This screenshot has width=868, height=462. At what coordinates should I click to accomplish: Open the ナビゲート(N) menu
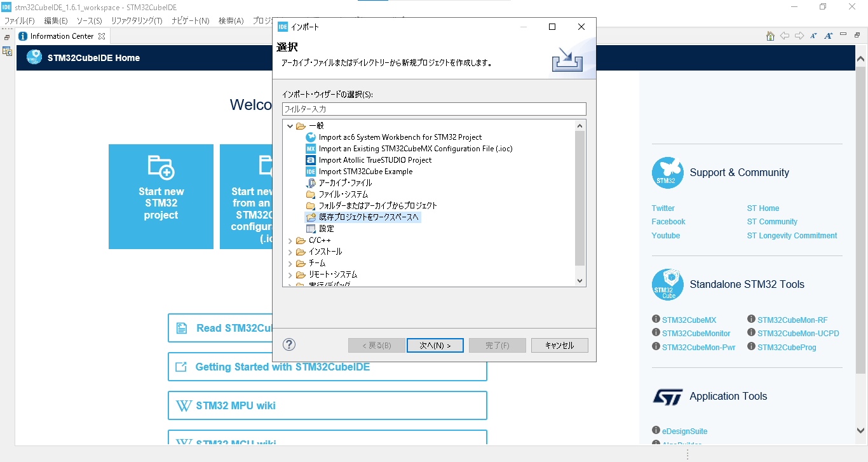190,21
